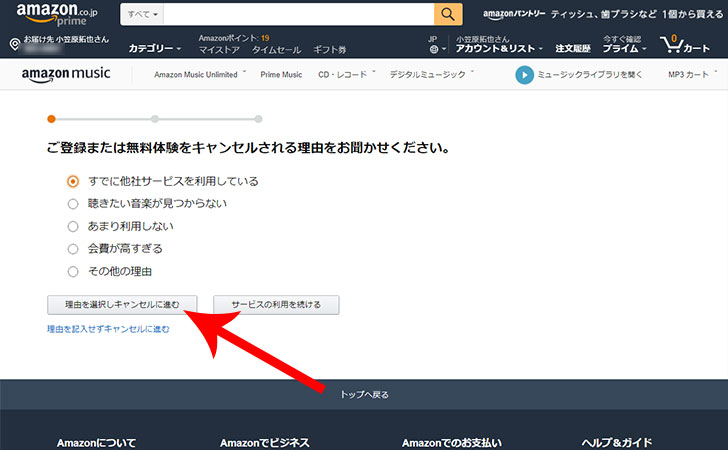Viewport: 728px width, 450px height.
Task: Click the Amazonでビジネス footer heading
Action: (265, 443)
